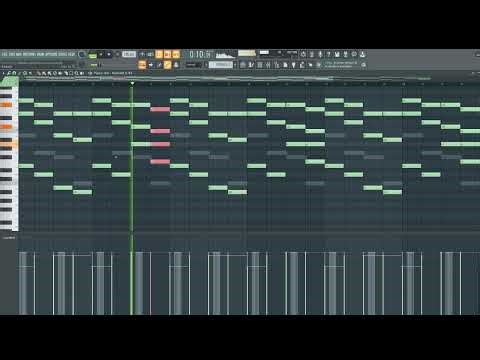Toggle typing keyboard to piano button
The image size is (480, 360).
[x=142, y=65]
